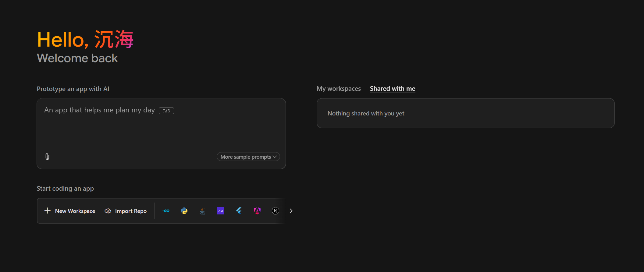Click the TAB key hint badge
Screen dimensions: 644x272
(x=166, y=111)
